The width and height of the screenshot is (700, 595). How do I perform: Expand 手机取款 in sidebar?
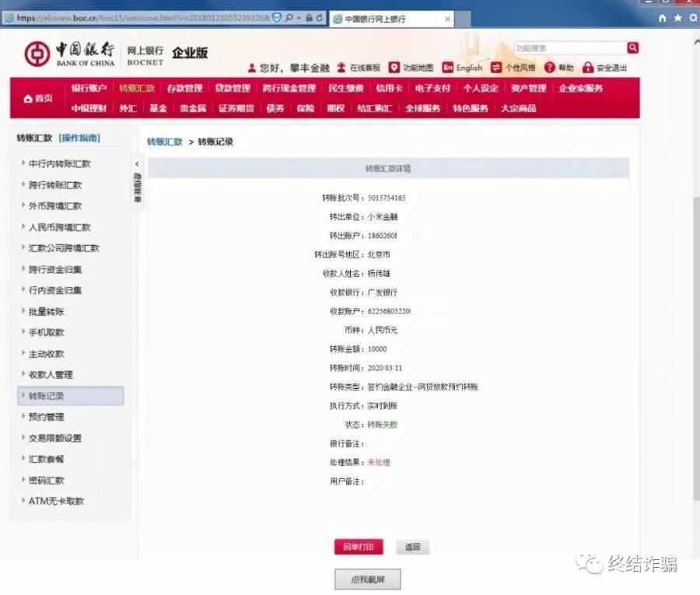pyautogui.click(x=46, y=333)
